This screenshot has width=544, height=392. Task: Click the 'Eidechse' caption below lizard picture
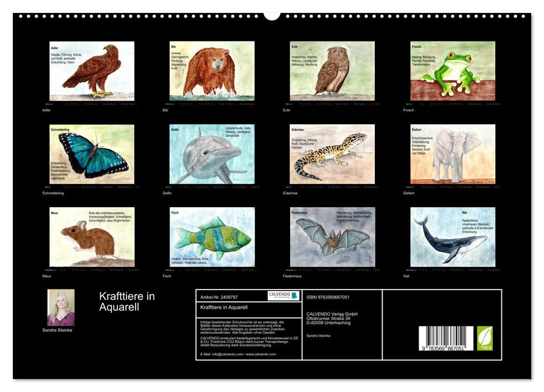pyautogui.click(x=290, y=193)
